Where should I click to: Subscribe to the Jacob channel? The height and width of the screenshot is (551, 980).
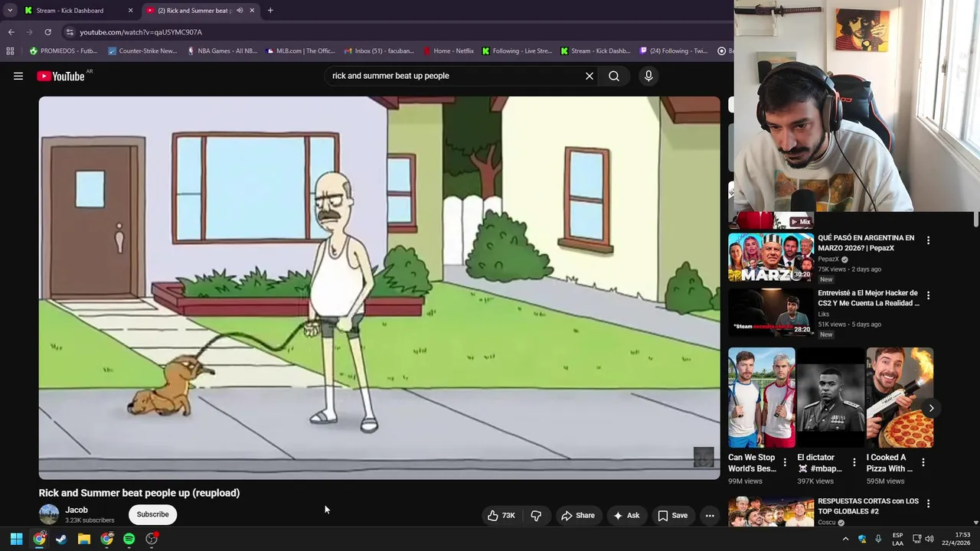click(152, 514)
